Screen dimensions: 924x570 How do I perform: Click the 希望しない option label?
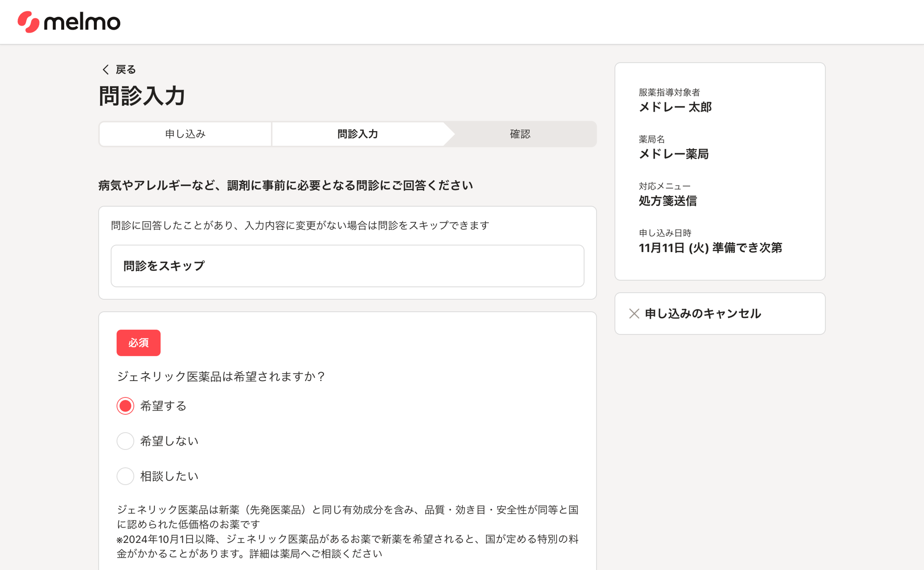pyautogui.click(x=169, y=441)
